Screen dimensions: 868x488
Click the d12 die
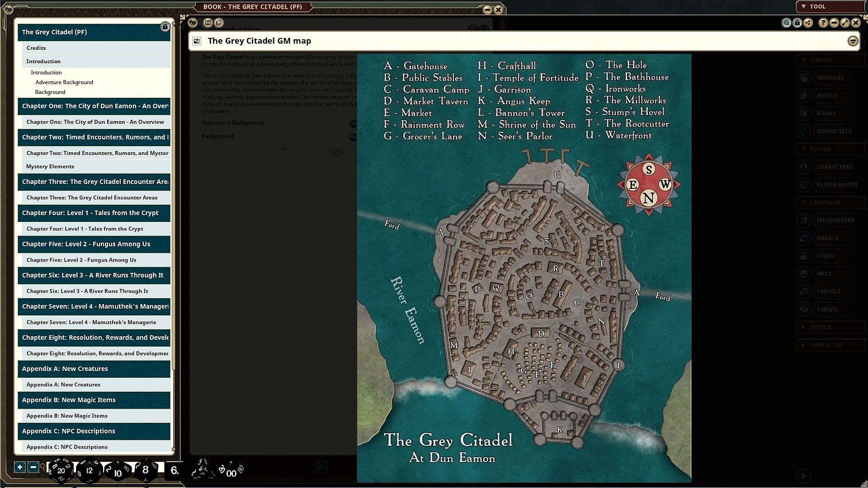89,470
